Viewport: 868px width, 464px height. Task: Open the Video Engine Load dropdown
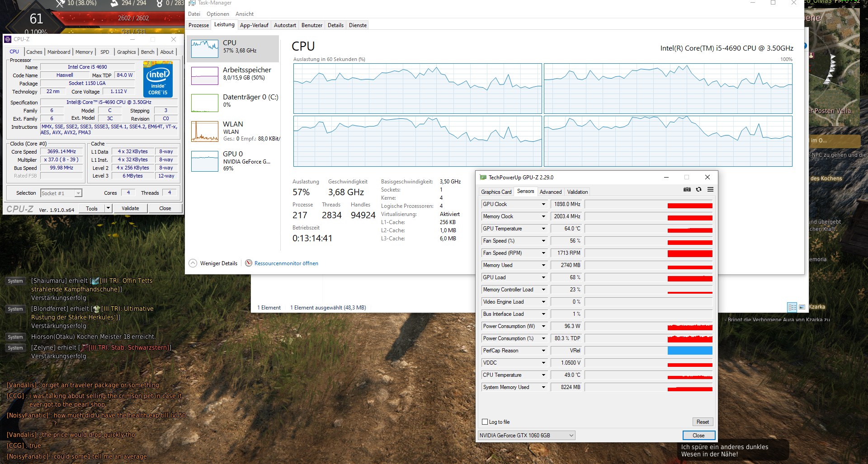[543, 302]
